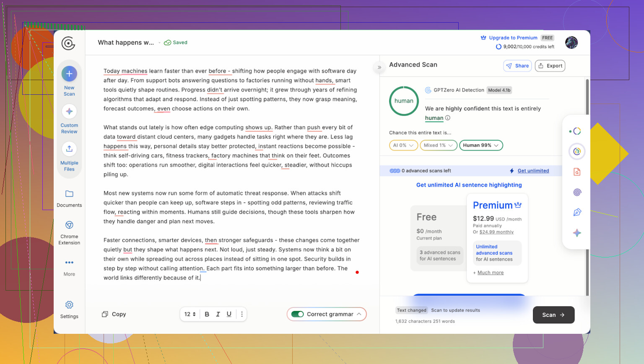Viewport: 644px width, 364px height.
Task: Open the user profile avatar
Action: tap(571, 42)
